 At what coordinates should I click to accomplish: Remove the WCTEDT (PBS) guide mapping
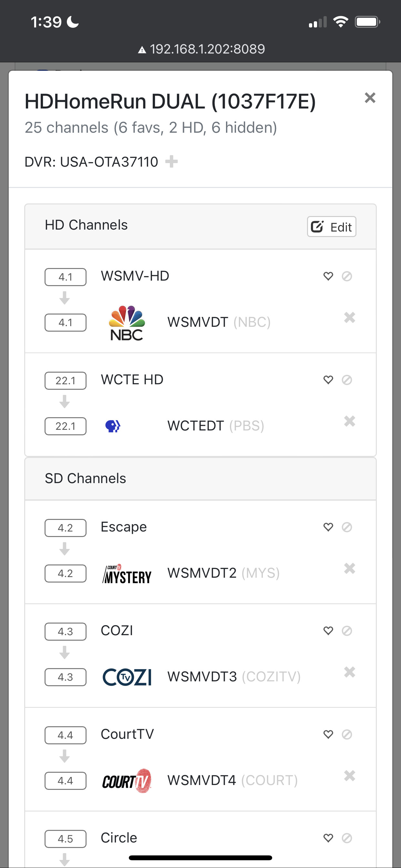tap(349, 421)
